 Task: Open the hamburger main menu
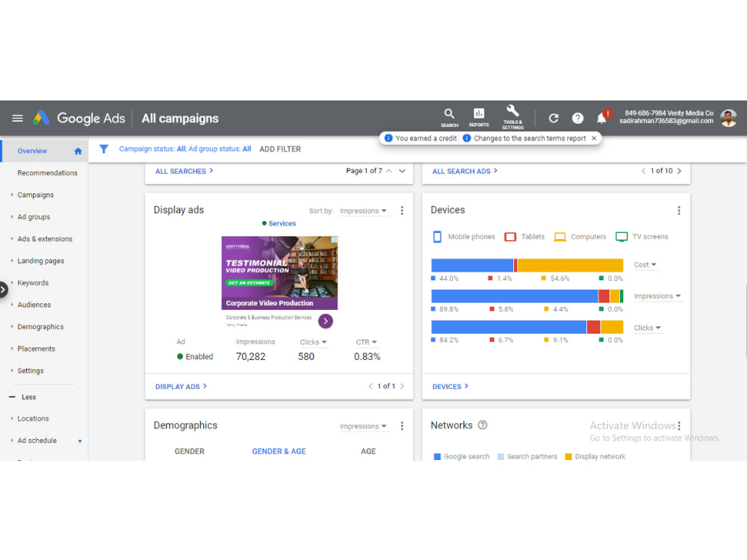[x=18, y=118]
